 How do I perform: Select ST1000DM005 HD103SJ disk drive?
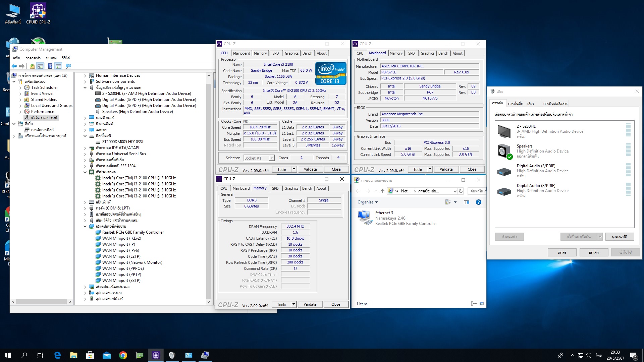(x=122, y=142)
